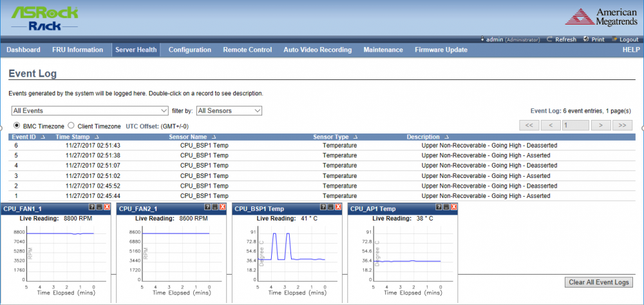Open the All Events filter dropdown

(x=90, y=110)
